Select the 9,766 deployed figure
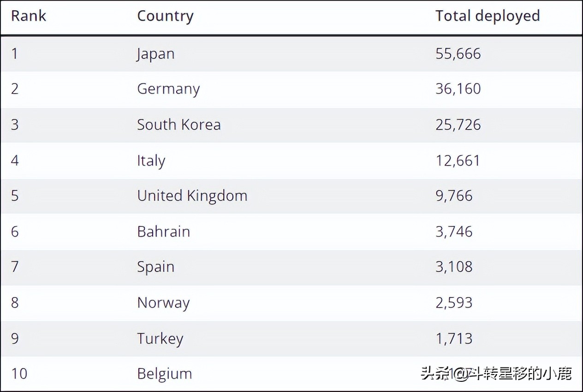Image resolution: width=583 pixels, height=392 pixels. pyautogui.click(x=454, y=196)
